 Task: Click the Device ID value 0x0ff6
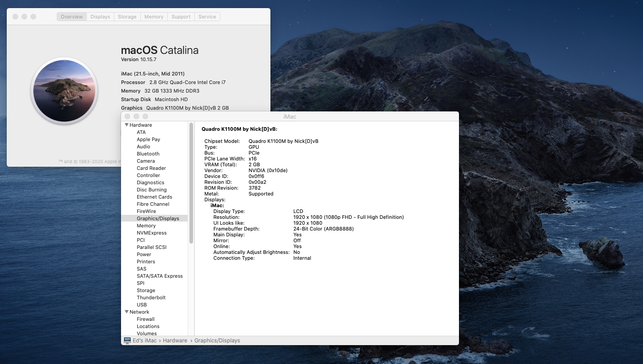(x=256, y=176)
